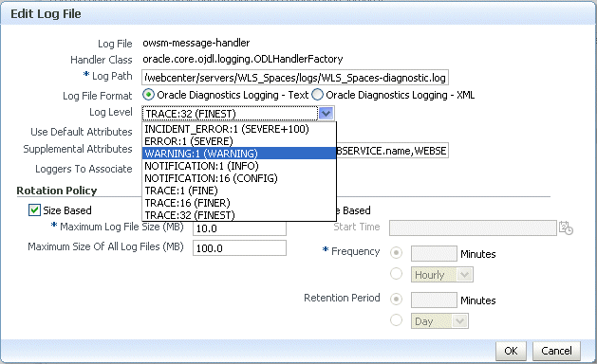Focus the Retention Period minutes input box
This screenshot has width=597, height=364.
tap(434, 300)
